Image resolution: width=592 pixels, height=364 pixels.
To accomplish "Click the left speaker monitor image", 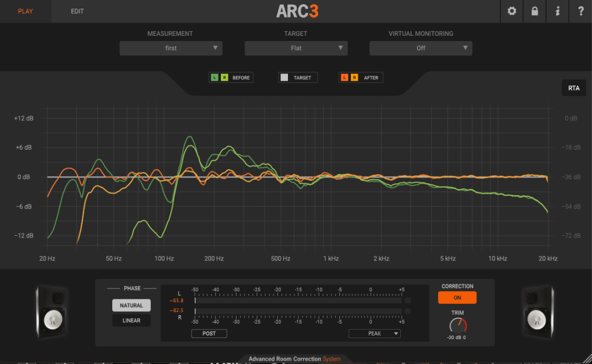I will tap(53, 313).
